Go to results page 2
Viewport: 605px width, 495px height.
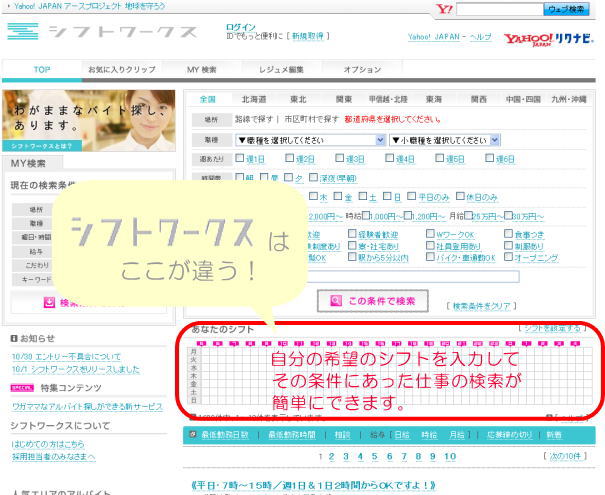pyautogui.click(x=331, y=456)
